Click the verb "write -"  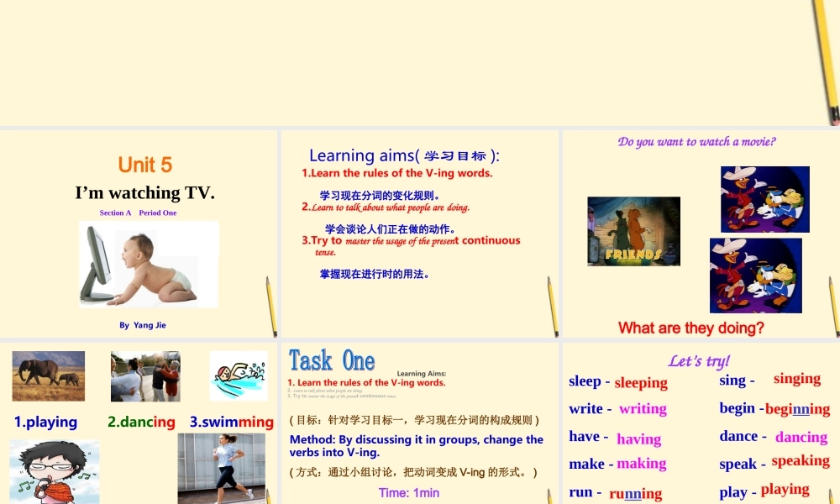pos(591,409)
